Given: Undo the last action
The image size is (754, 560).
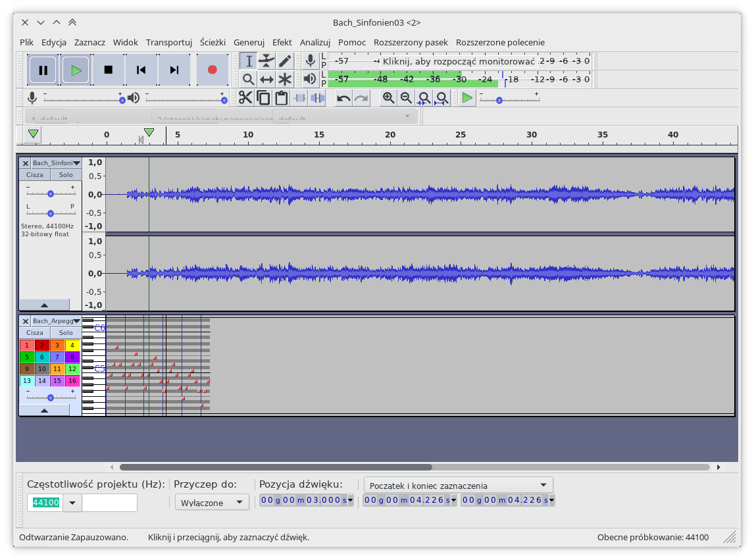Looking at the screenshot, I should coord(343,98).
